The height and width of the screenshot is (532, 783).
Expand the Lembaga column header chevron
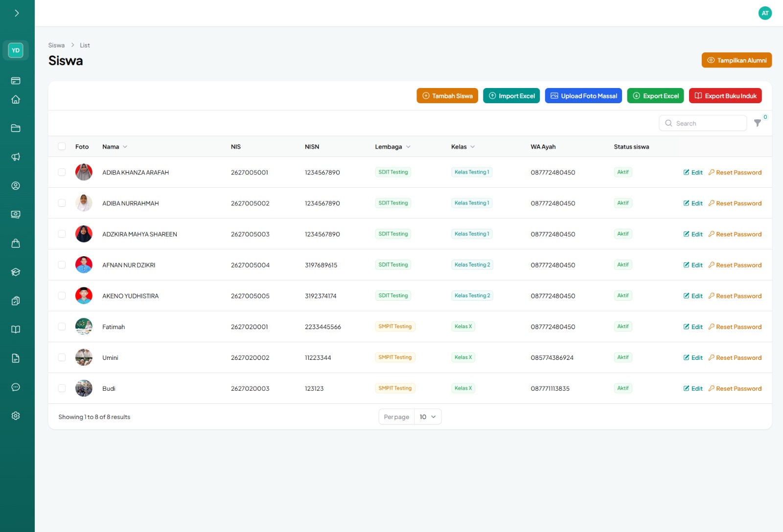tap(408, 147)
